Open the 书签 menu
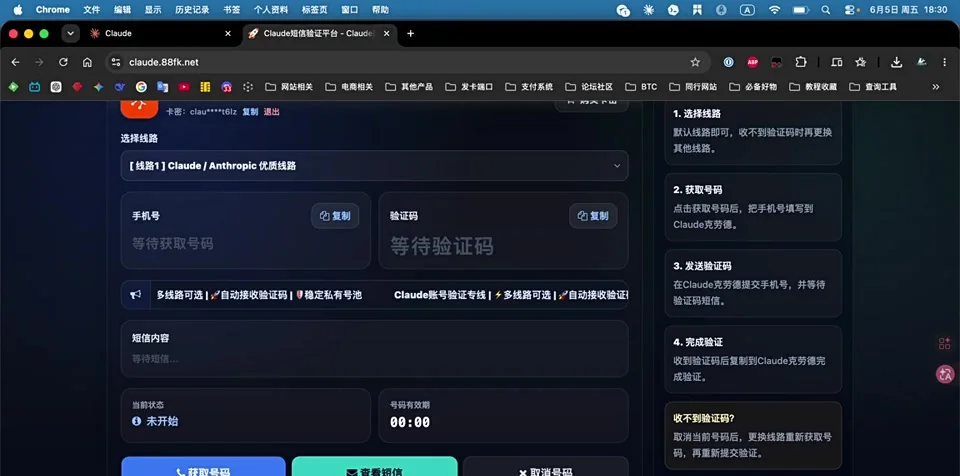Screen dimensions: 960x476 tap(231, 10)
